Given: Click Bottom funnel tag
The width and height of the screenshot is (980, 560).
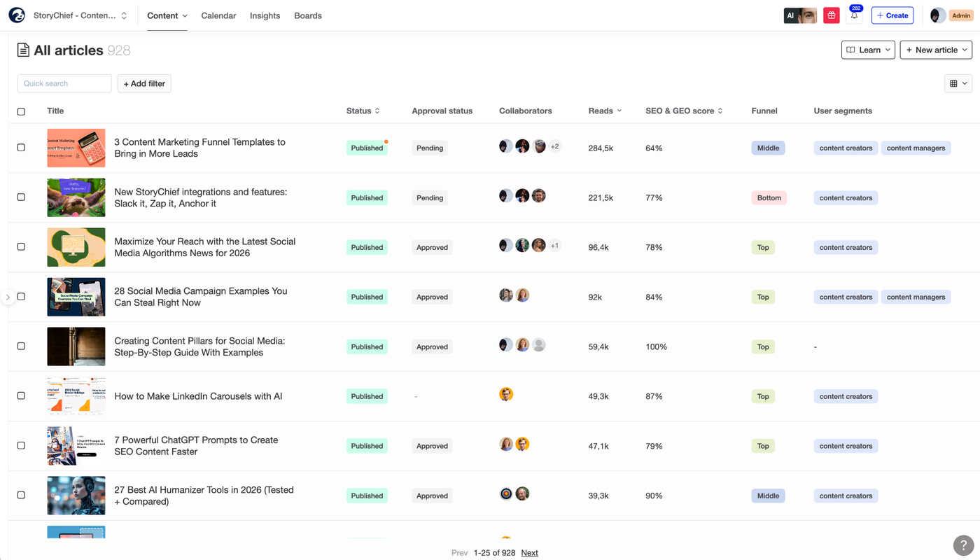Looking at the screenshot, I should [769, 197].
